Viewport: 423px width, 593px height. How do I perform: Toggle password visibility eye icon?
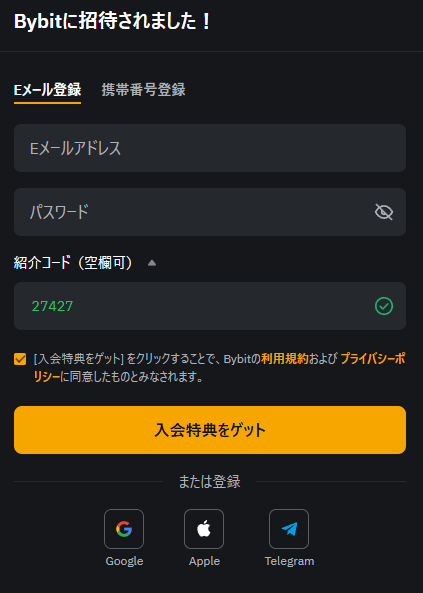(x=384, y=212)
